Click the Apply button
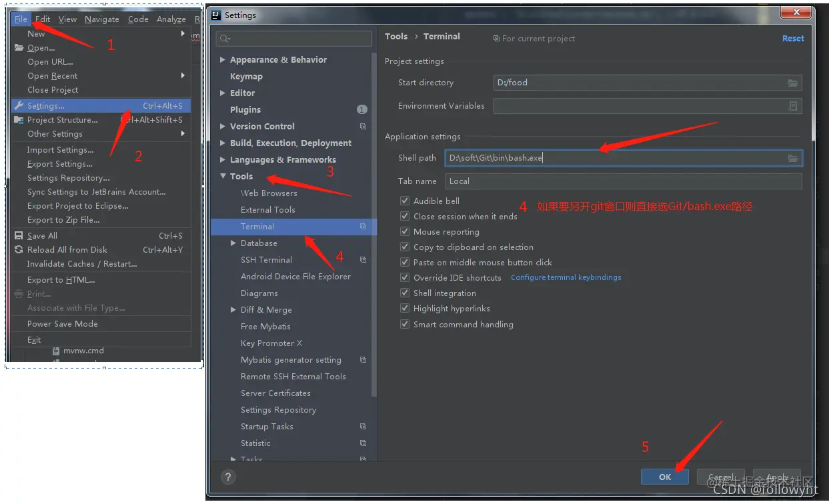The image size is (829, 504). [x=777, y=477]
